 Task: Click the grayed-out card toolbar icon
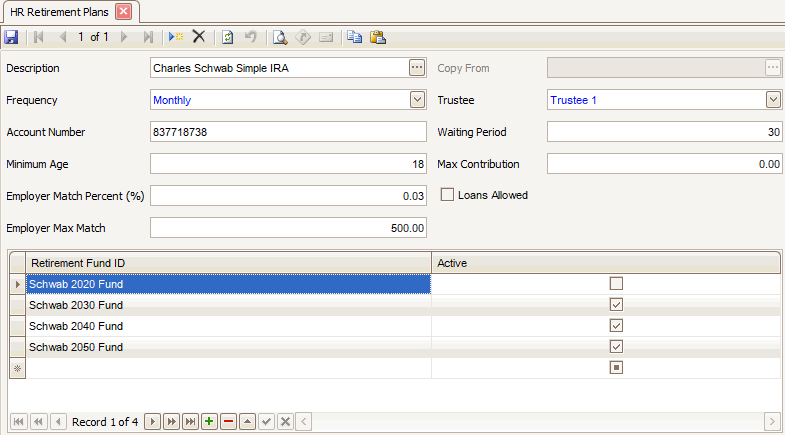[x=326, y=37]
